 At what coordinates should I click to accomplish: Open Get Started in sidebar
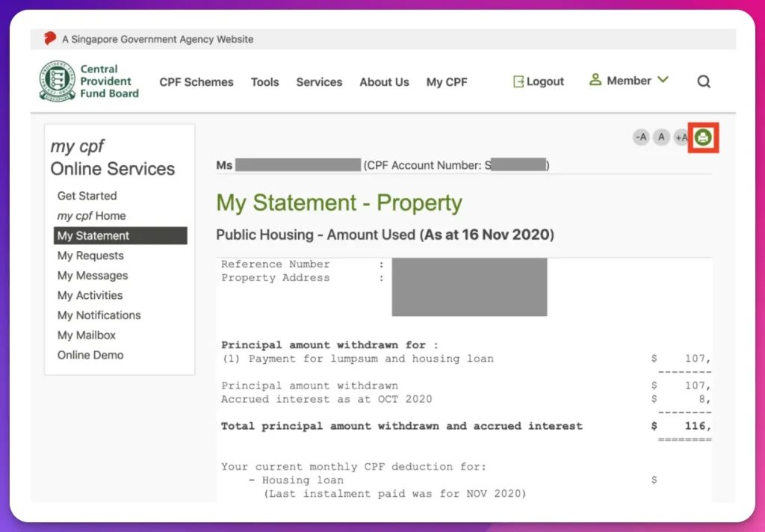point(87,196)
